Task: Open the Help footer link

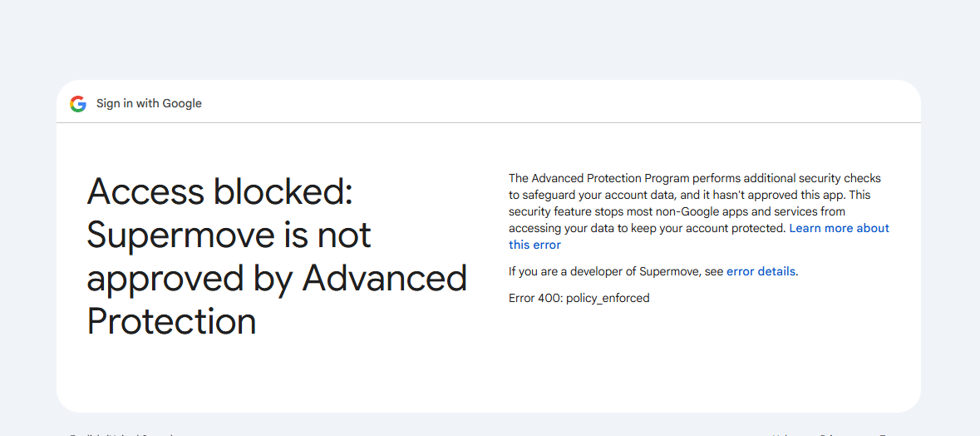Action: coord(782,434)
